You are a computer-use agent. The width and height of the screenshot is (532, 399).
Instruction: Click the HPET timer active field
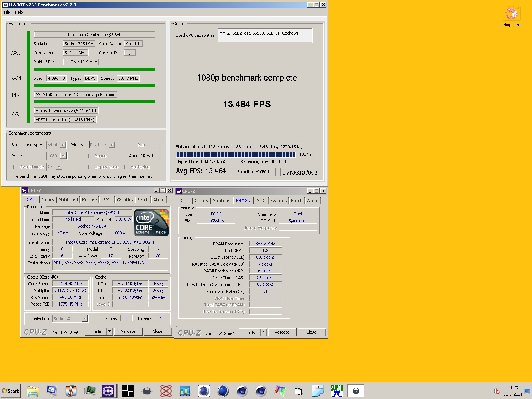tap(65, 120)
